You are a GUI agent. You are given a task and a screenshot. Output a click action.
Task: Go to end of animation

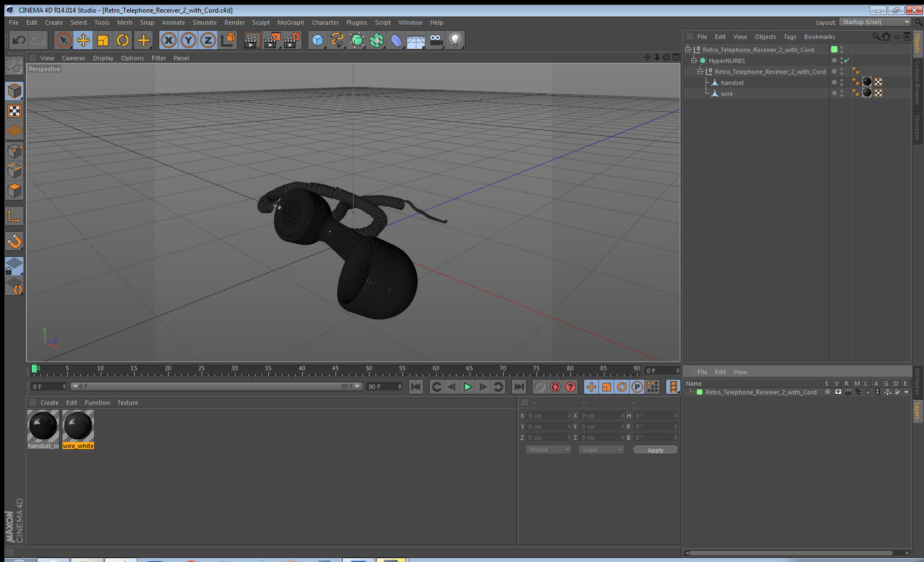pos(518,387)
